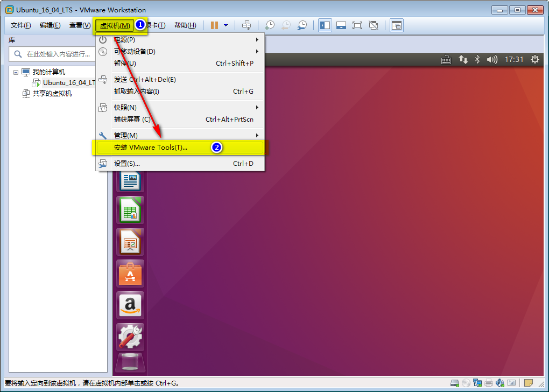Click the network adapter status bar icon
This screenshot has height=392, width=549.
477,383
